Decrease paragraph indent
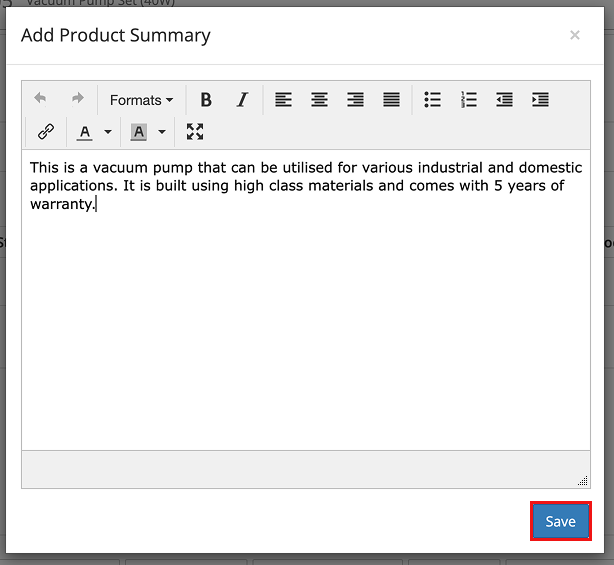The image size is (614, 565). tap(505, 100)
